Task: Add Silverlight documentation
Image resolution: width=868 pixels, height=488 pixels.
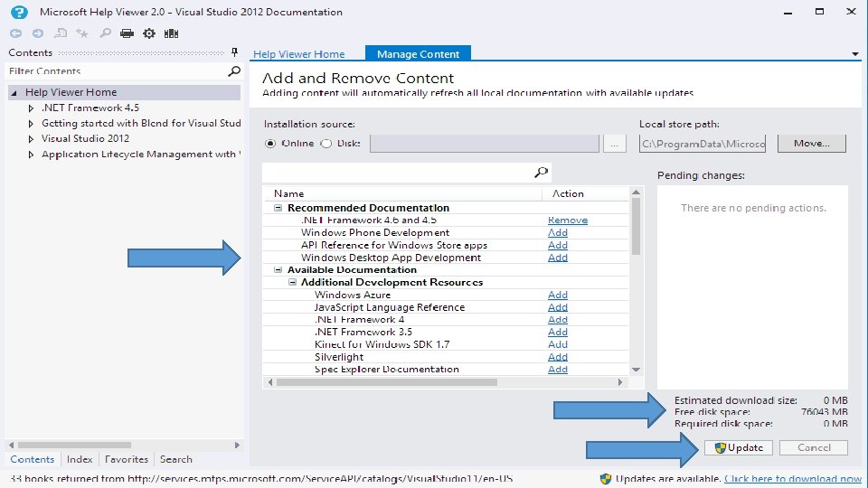Action: click(x=558, y=357)
